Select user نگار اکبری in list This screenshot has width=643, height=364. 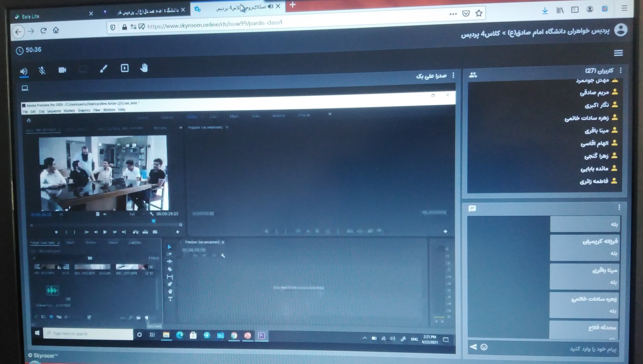click(601, 105)
